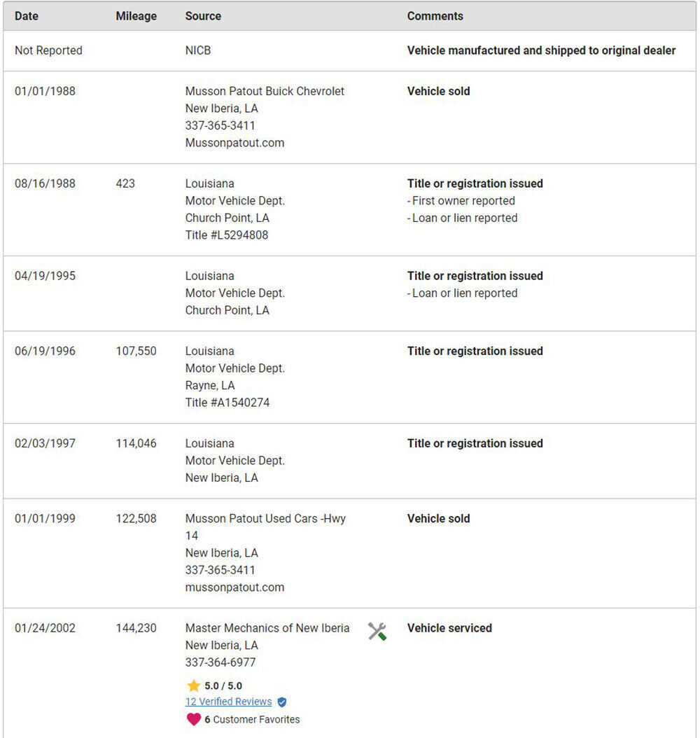The height and width of the screenshot is (738, 700).
Task: Select the Title #A1540274 entry
Action: [x=227, y=403]
